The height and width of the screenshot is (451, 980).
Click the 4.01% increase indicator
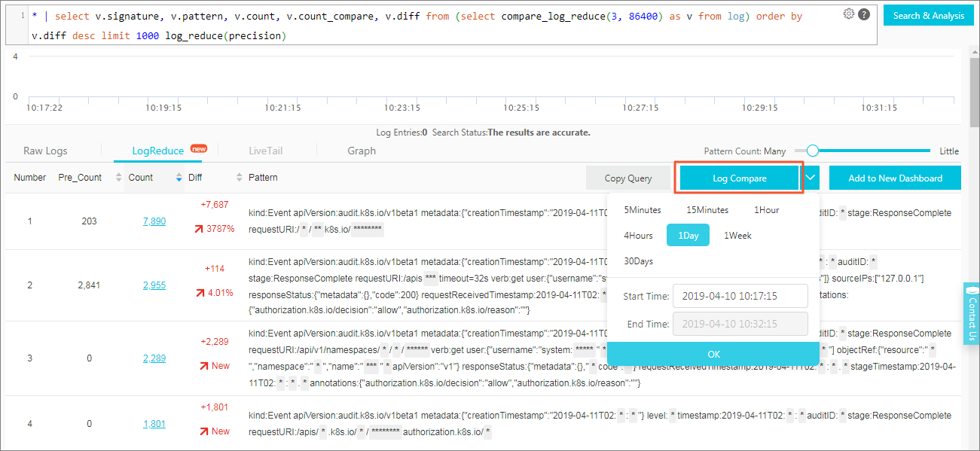point(215,293)
